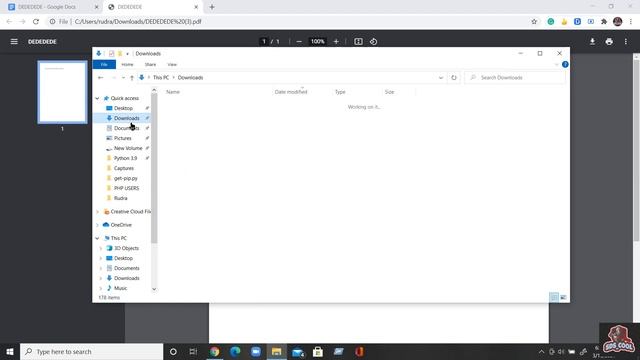Click This PC in breadcrumb path
Image resolution: width=640 pixels, height=360 pixels.
point(161,78)
